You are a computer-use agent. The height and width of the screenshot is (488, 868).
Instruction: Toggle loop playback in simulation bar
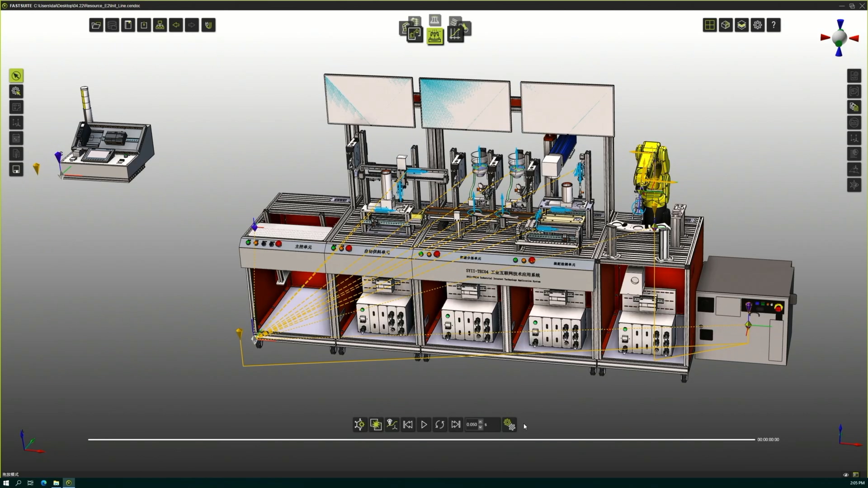tap(439, 424)
